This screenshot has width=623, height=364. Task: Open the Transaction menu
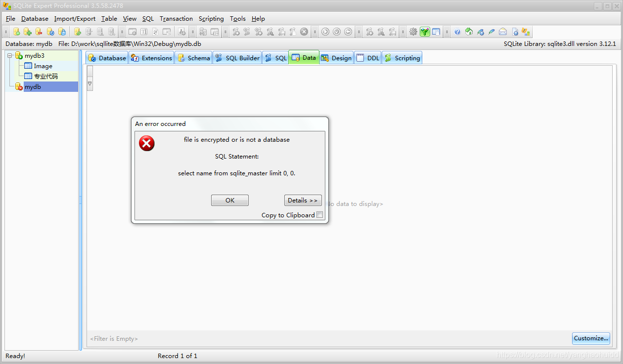click(x=176, y=19)
